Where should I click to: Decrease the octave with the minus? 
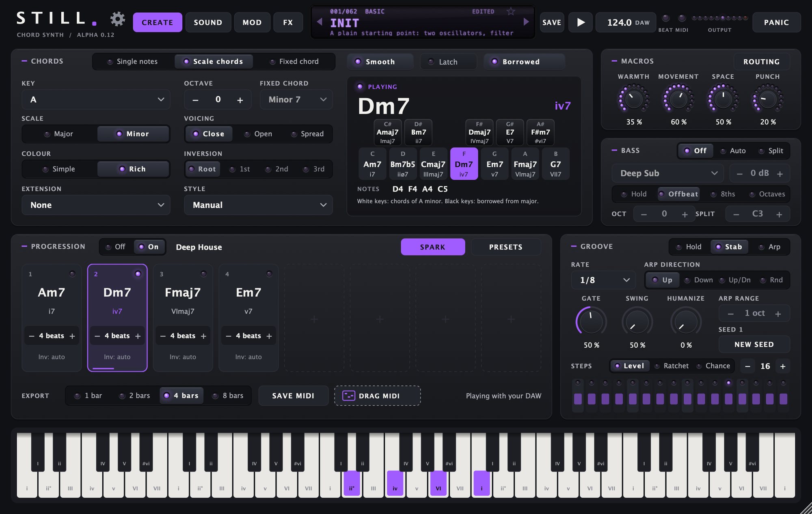[x=195, y=100]
